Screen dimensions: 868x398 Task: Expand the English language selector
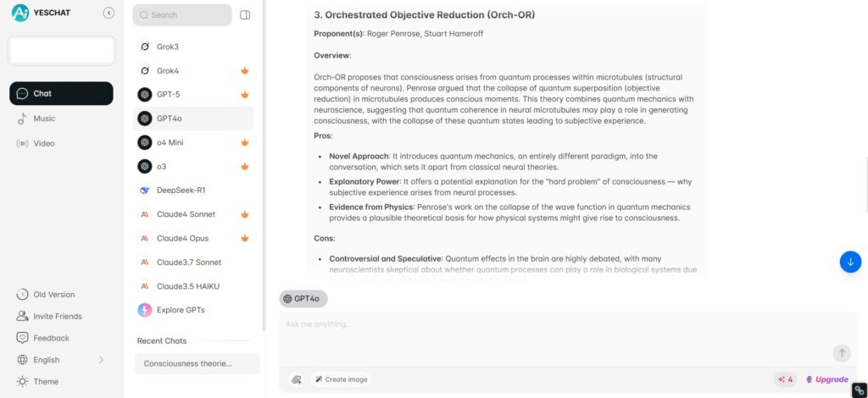point(61,360)
